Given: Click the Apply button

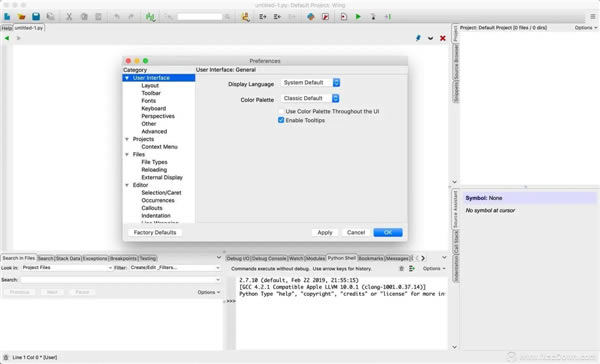Looking at the screenshot, I should pos(325,232).
